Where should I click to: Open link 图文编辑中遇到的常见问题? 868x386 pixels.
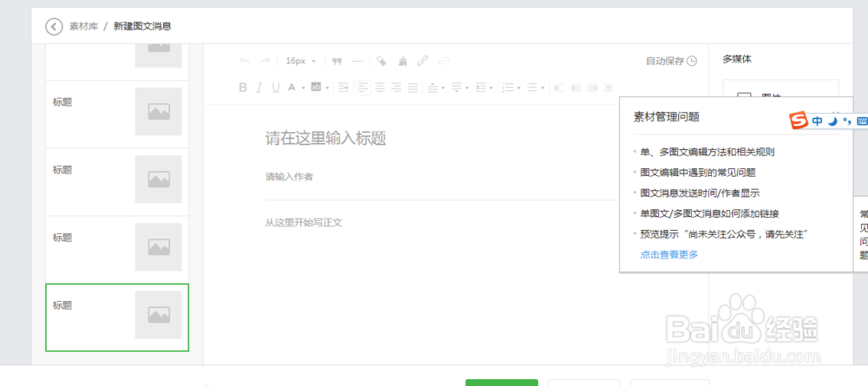point(698,173)
